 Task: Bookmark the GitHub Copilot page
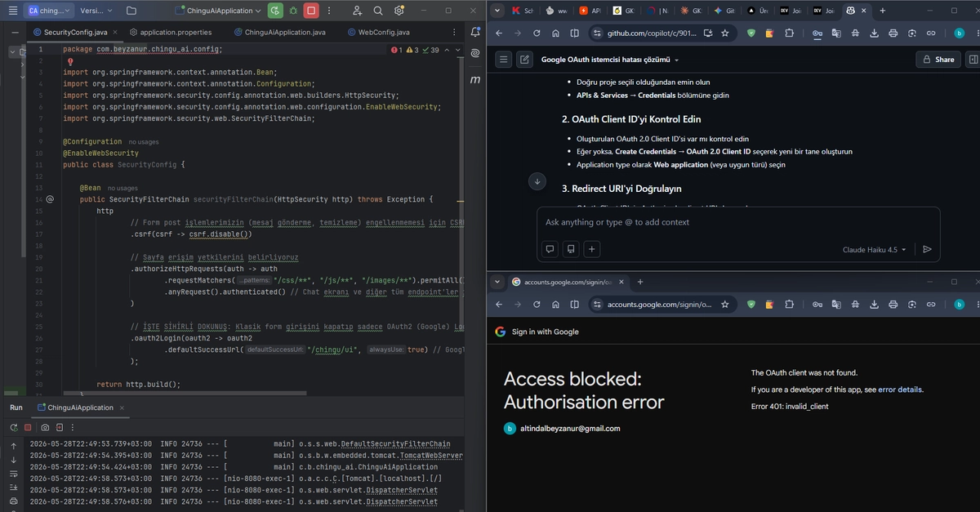[725, 33]
